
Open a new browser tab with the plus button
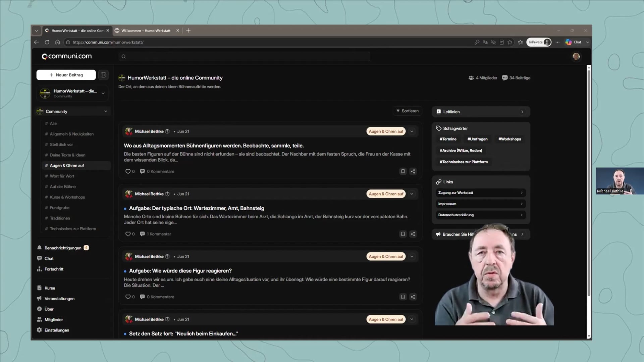tap(188, 31)
